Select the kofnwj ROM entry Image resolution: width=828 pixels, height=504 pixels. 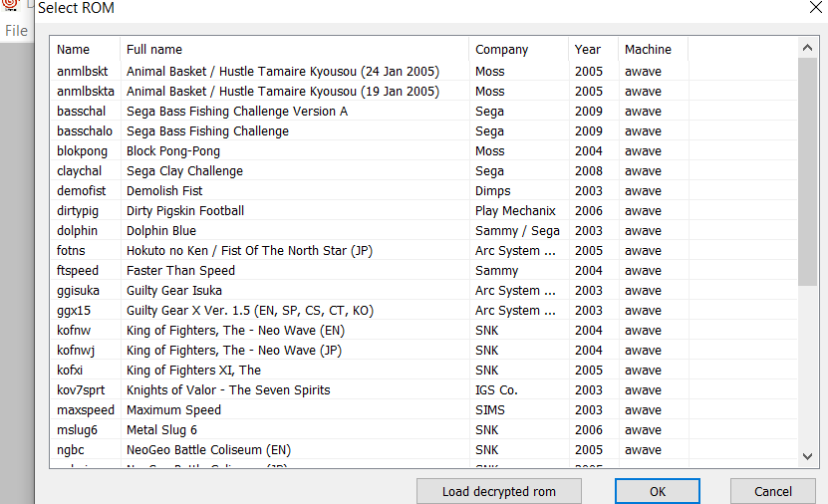[x=423, y=351]
